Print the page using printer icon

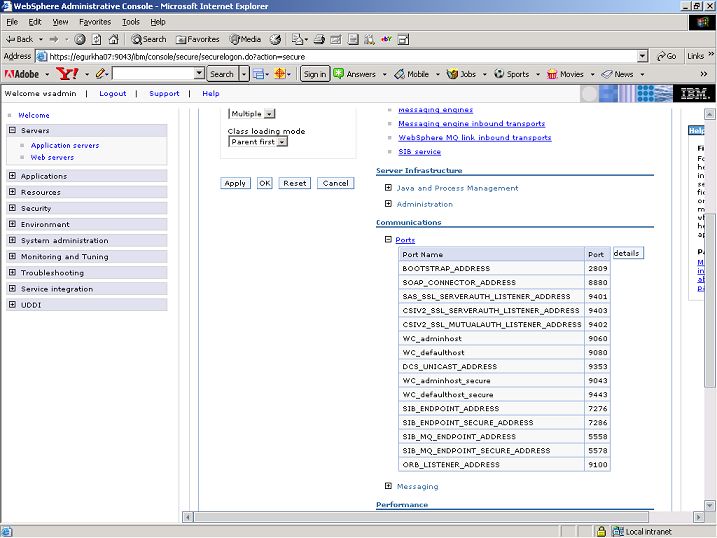(x=319, y=39)
